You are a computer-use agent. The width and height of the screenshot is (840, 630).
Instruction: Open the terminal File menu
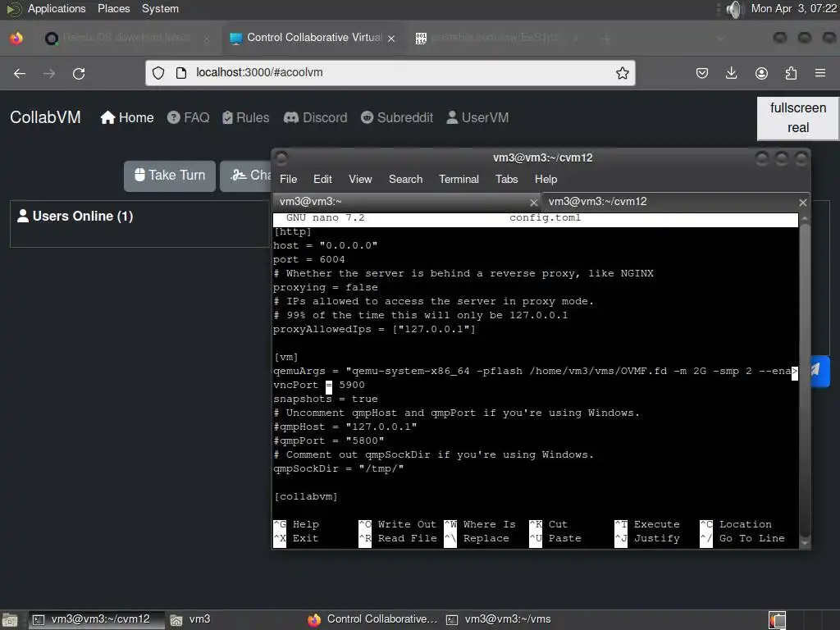[x=288, y=179]
